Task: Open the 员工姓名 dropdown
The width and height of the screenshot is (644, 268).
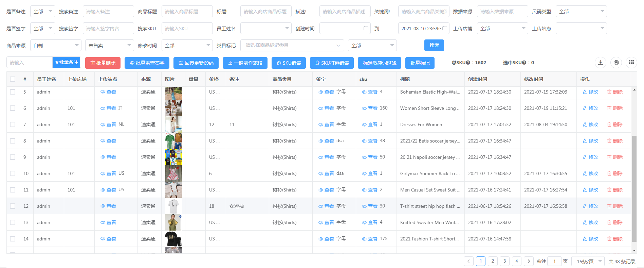Action: click(265, 28)
